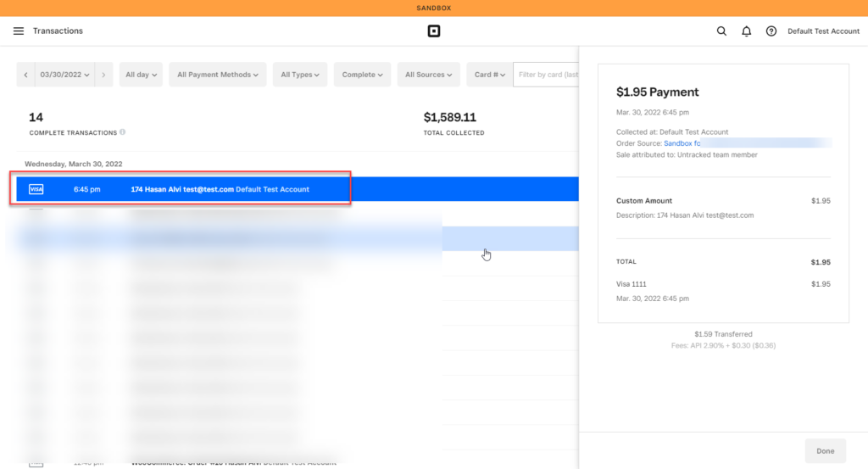
Task: Click the Square logo icon
Action: [x=434, y=31]
